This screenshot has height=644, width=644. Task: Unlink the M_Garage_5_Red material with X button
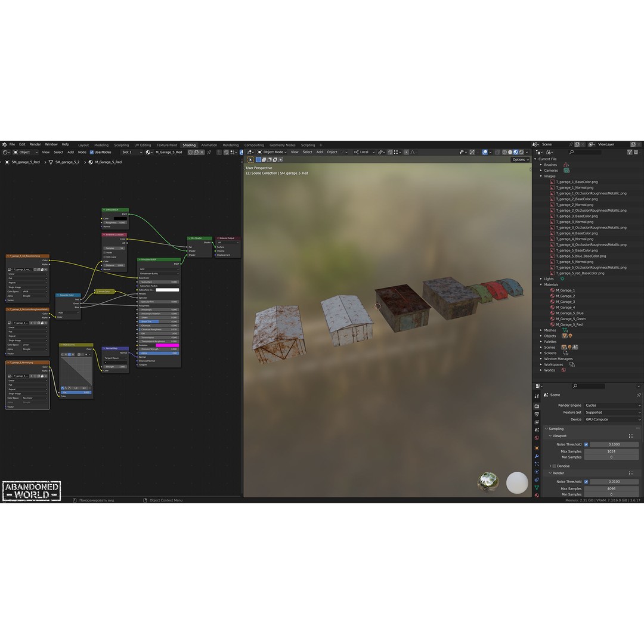(x=202, y=153)
